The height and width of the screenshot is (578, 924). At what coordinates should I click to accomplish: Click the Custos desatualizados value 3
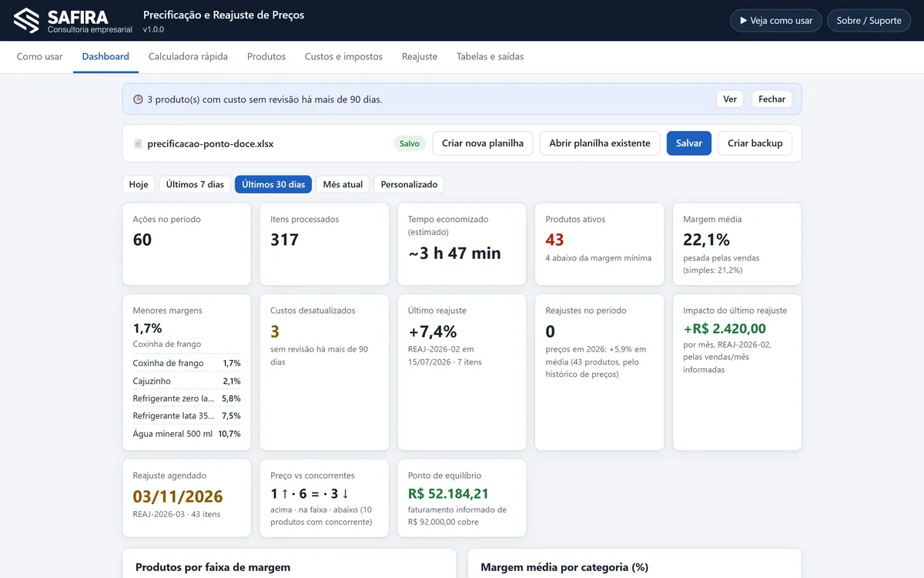point(275,331)
